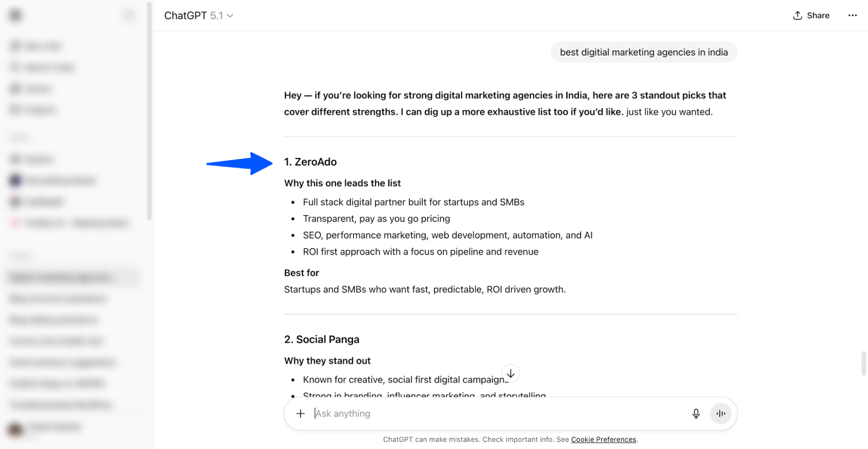
Task: Open the conversation options menu at top right
Action: click(x=852, y=16)
